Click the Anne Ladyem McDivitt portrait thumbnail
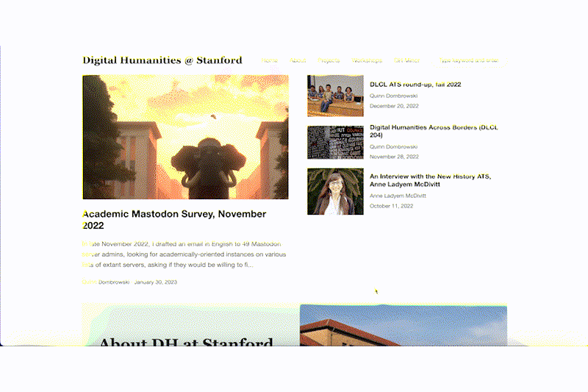The height and width of the screenshot is (392, 588). click(335, 191)
